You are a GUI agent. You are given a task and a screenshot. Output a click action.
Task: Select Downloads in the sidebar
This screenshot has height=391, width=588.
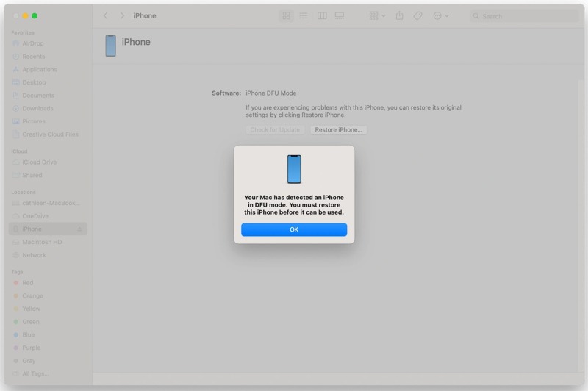coord(48,108)
